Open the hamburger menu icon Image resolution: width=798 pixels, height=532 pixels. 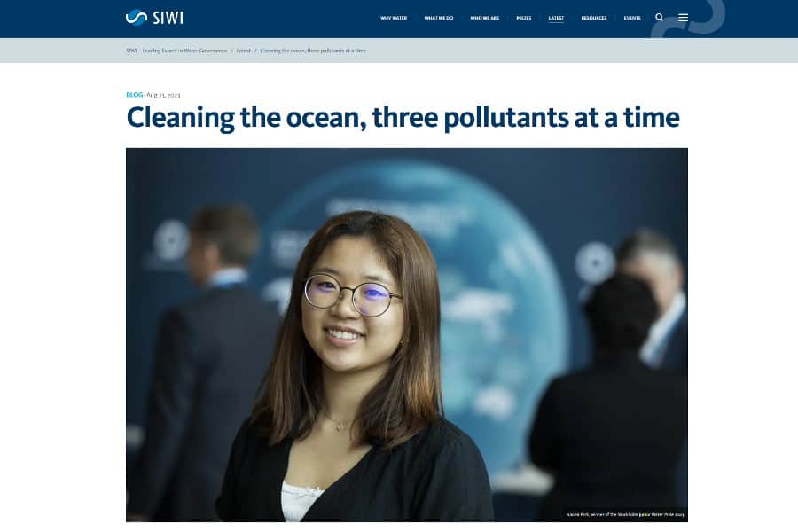point(683,18)
